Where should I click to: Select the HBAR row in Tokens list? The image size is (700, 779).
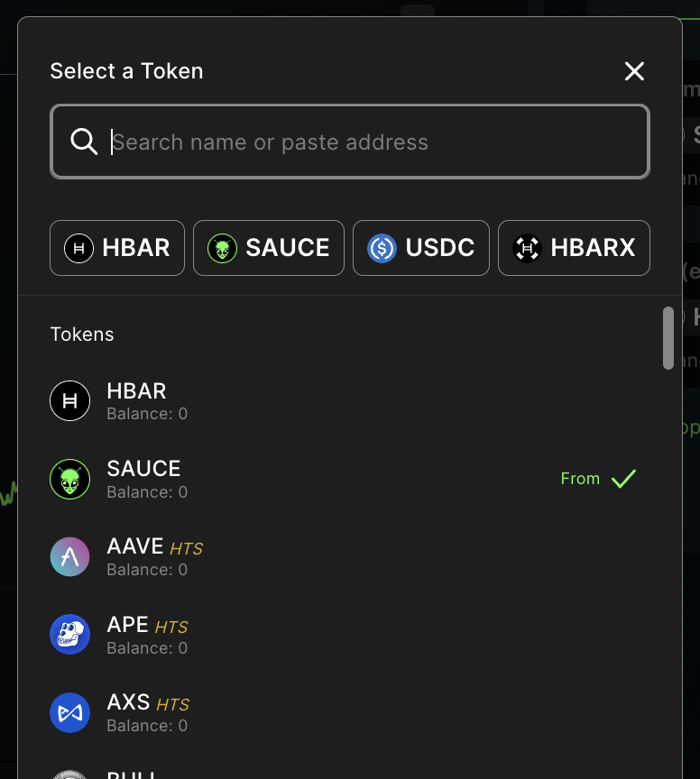pyautogui.click(x=343, y=401)
